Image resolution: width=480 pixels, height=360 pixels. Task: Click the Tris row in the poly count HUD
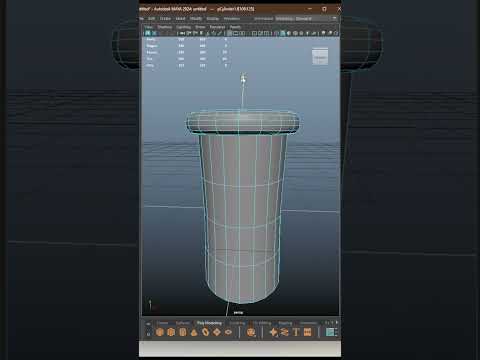(x=187, y=59)
